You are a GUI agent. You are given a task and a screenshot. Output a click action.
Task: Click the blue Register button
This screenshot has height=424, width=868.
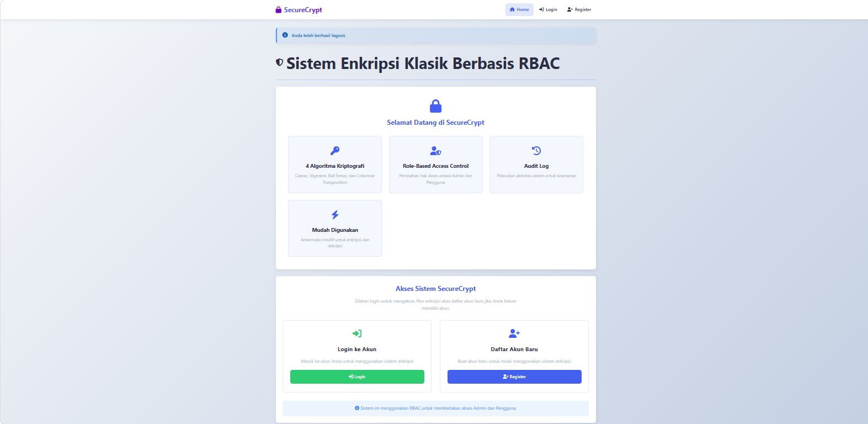point(514,377)
